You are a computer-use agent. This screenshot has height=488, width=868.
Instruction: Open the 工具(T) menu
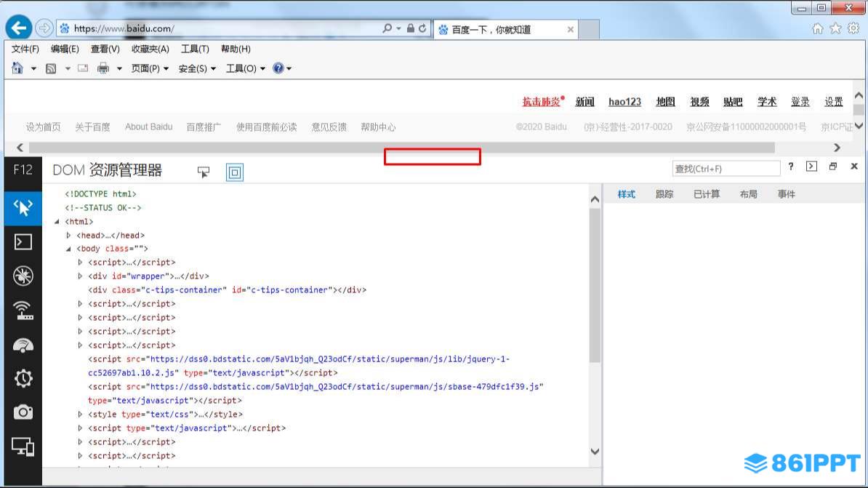click(195, 49)
